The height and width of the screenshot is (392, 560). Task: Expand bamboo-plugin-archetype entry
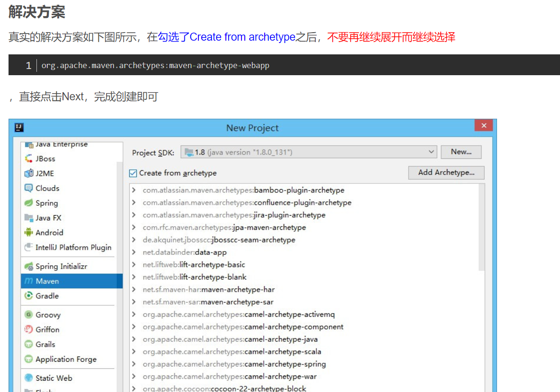134,190
